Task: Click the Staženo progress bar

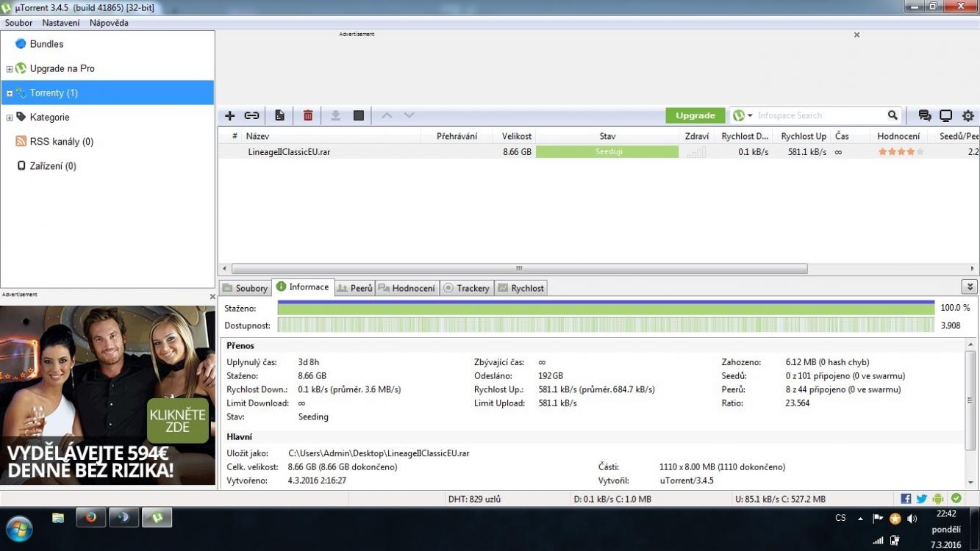Action: click(x=606, y=308)
